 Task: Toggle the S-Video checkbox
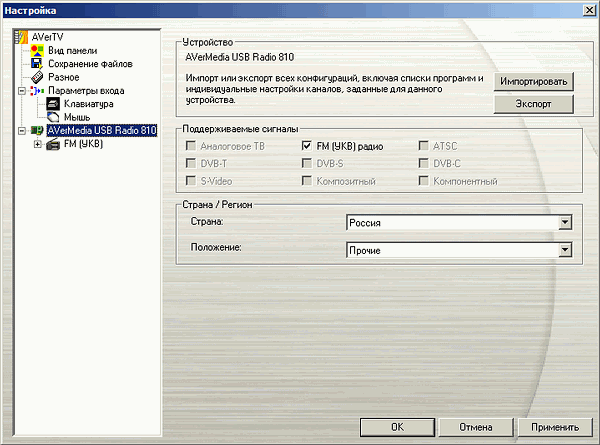(x=191, y=181)
